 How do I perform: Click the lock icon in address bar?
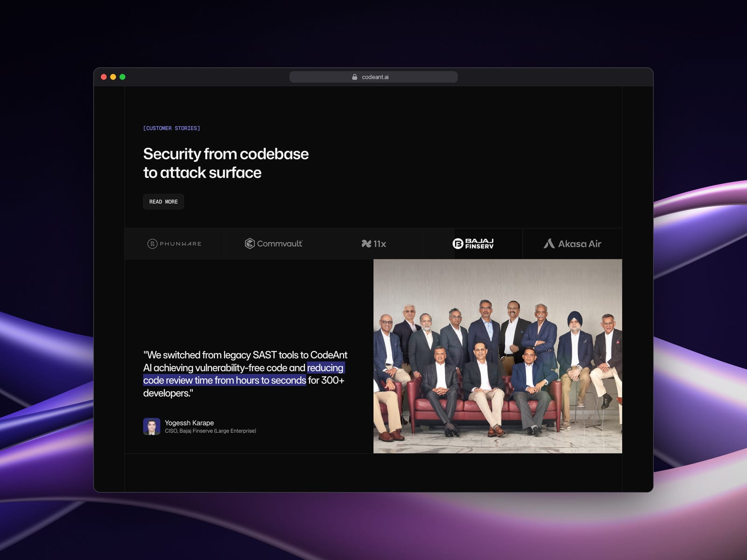click(355, 77)
